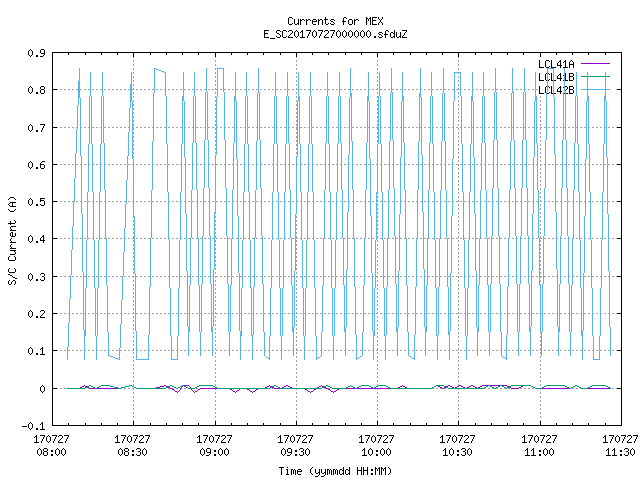
Task: Click the LCL41B legend label
Action: (556, 77)
